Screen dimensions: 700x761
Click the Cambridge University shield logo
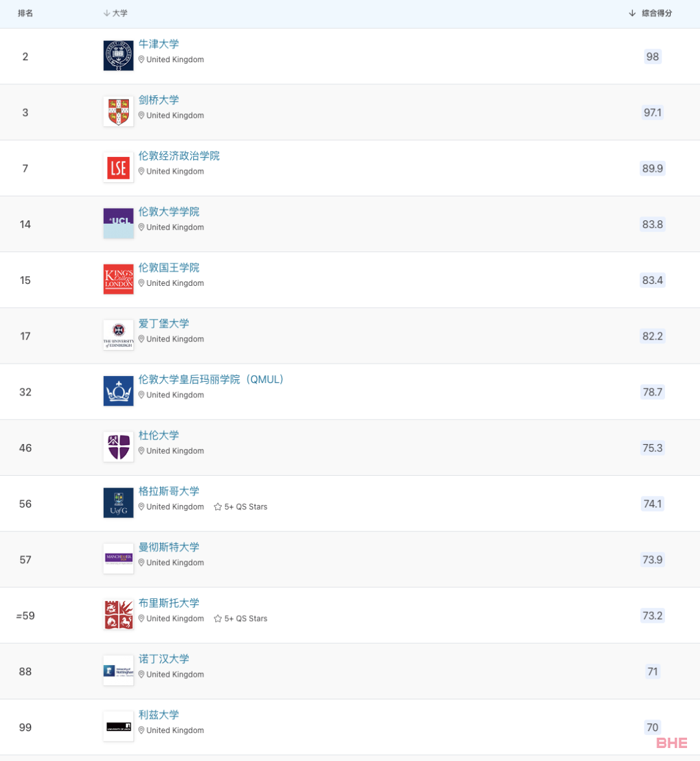click(119, 111)
